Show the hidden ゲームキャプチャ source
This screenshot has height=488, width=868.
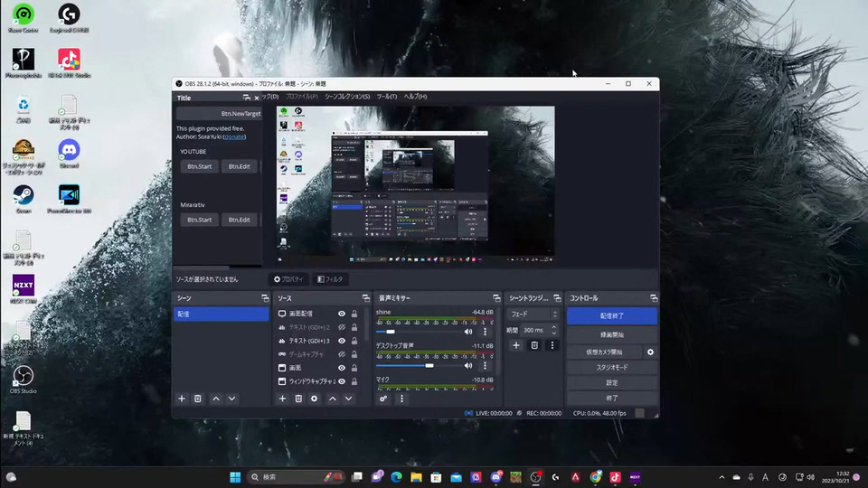pos(342,354)
